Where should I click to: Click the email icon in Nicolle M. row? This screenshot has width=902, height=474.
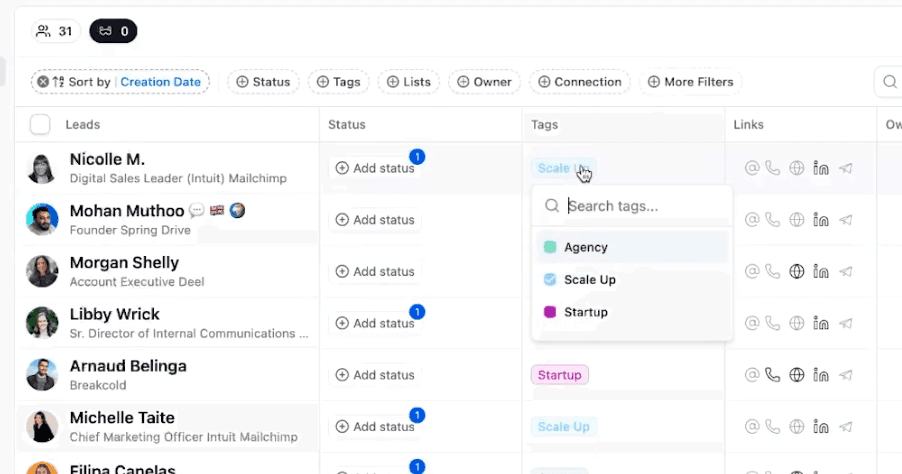752,168
